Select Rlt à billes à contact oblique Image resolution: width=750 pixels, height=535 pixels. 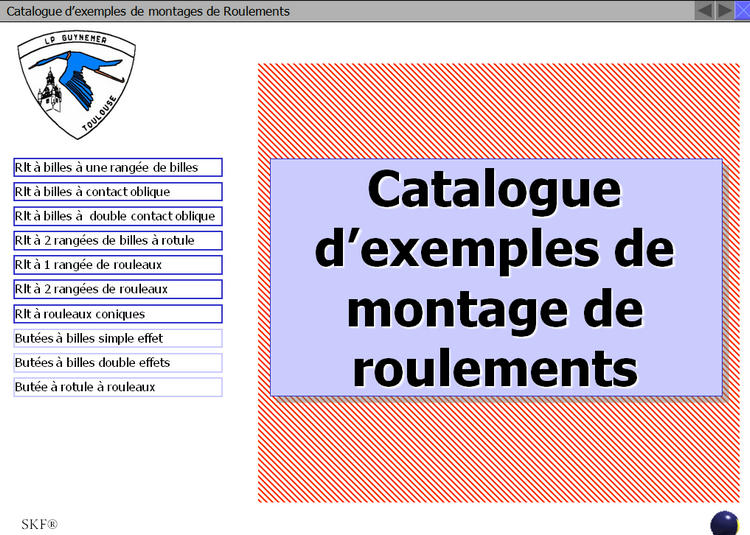[118, 191]
